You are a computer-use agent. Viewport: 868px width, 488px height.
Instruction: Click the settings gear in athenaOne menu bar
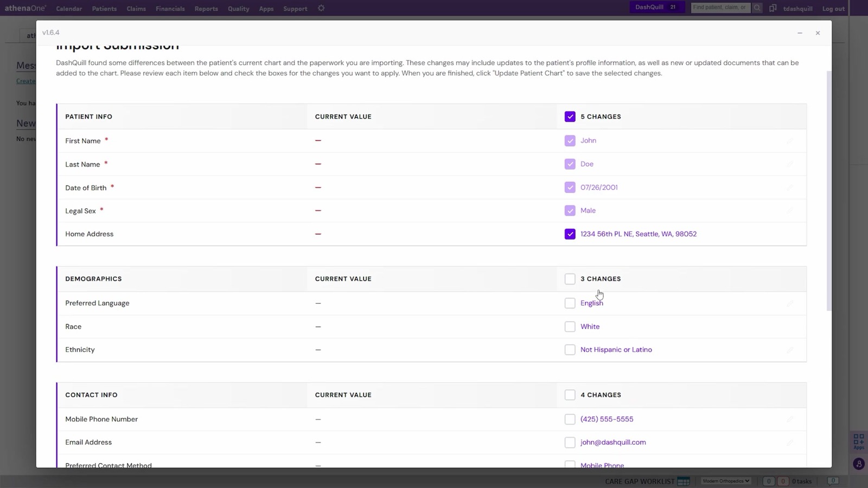click(321, 8)
